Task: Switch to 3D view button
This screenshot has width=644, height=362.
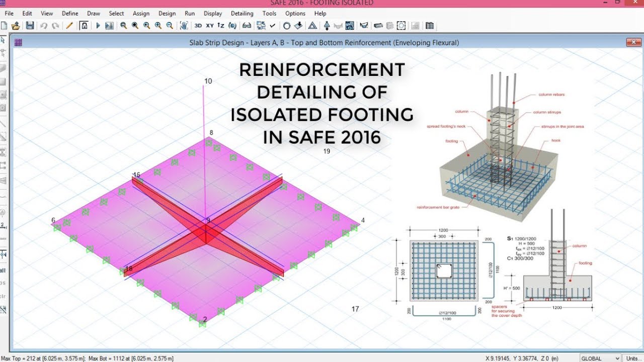Action: [x=198, y=26]
